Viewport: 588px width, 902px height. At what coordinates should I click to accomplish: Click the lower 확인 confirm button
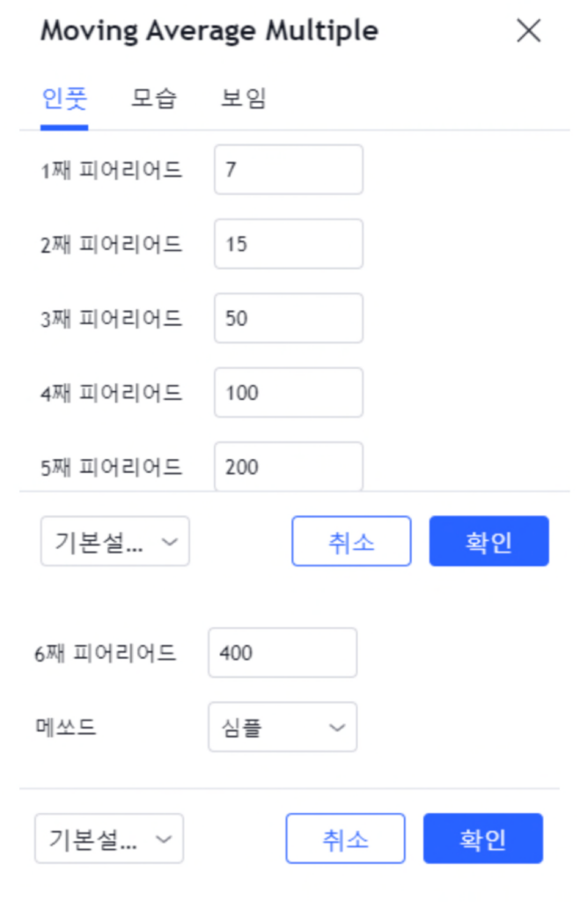(482, 839)
